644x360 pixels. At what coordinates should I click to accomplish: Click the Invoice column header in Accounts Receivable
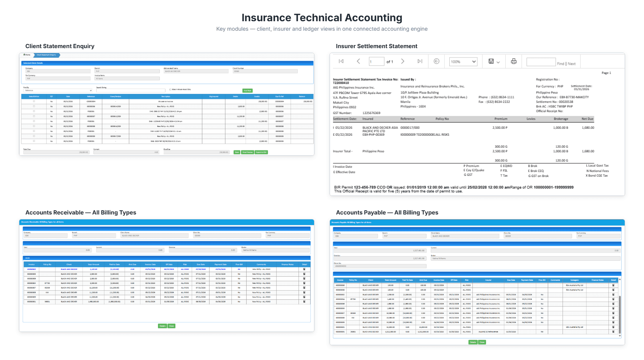pos(31,265)
